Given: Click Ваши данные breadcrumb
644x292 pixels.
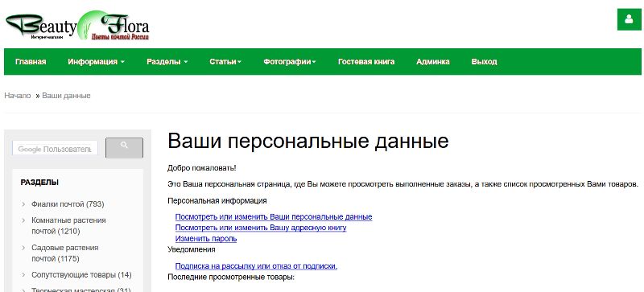Looking at the screenshot, I should (66, 96).
